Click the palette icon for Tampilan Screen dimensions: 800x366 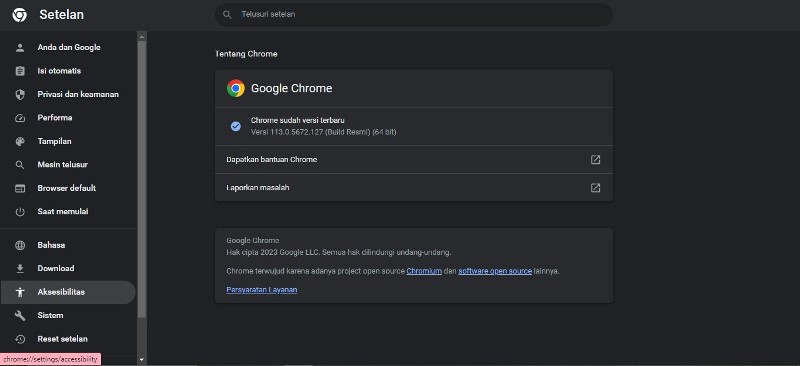[20, 141]
